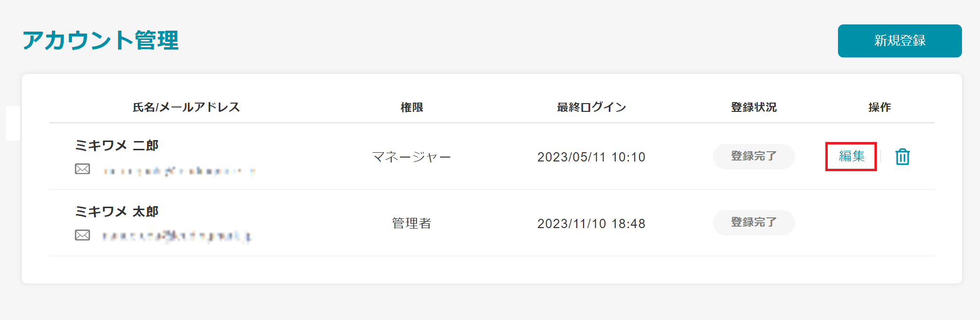The width and height of the screenshot is (980, 320).
Task: Click the mail icon under ミキワメ 二郎
Action: [83, 169]
